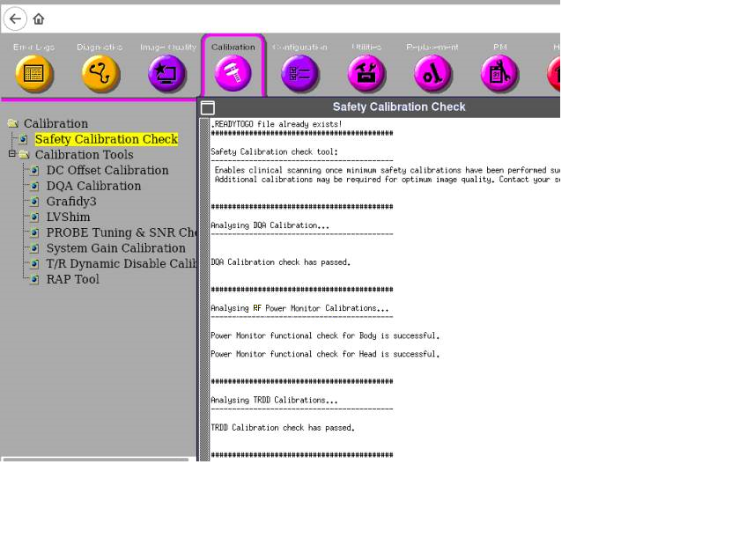
Task: Open the Error Logs toolbar icon
Action: 33,76
